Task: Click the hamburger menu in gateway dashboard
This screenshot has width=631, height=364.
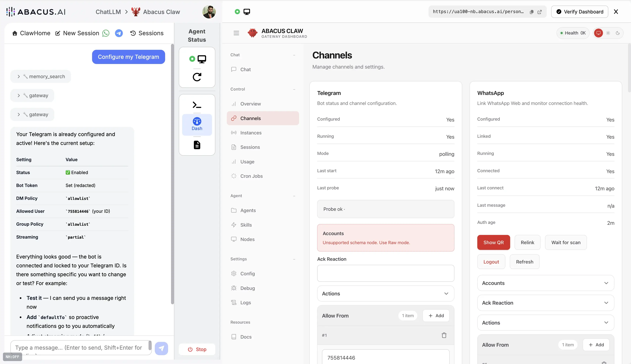Action: (x=236, y=33)
